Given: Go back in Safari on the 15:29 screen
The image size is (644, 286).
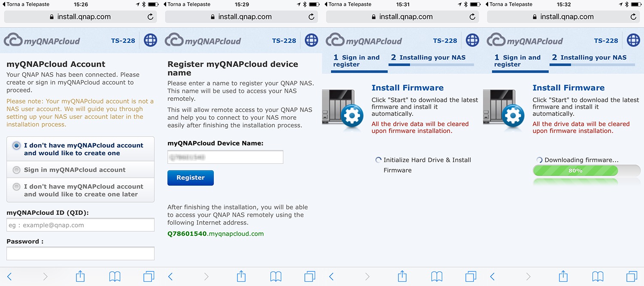Looking at the screenshot, I should (170, 277).
